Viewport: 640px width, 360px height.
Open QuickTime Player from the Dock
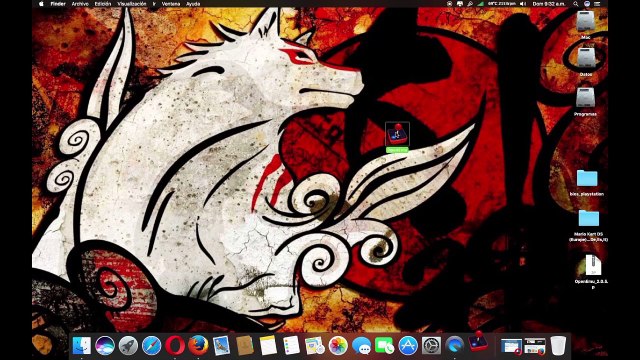[454, 346]
